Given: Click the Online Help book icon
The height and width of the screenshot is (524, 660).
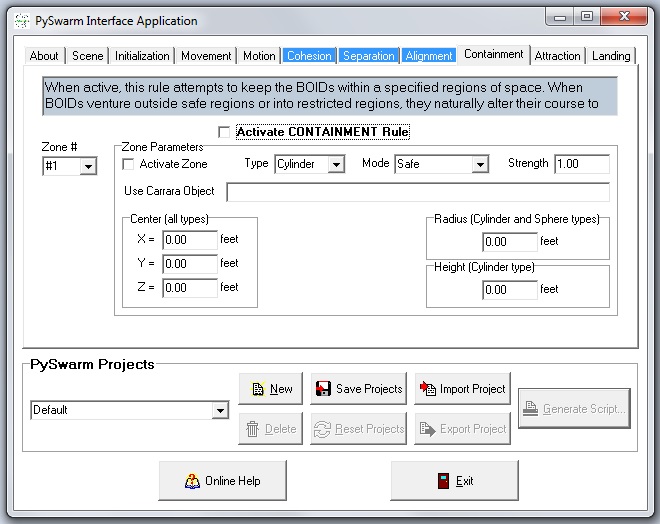Looking at the screenshot, I should coord(192,481).
